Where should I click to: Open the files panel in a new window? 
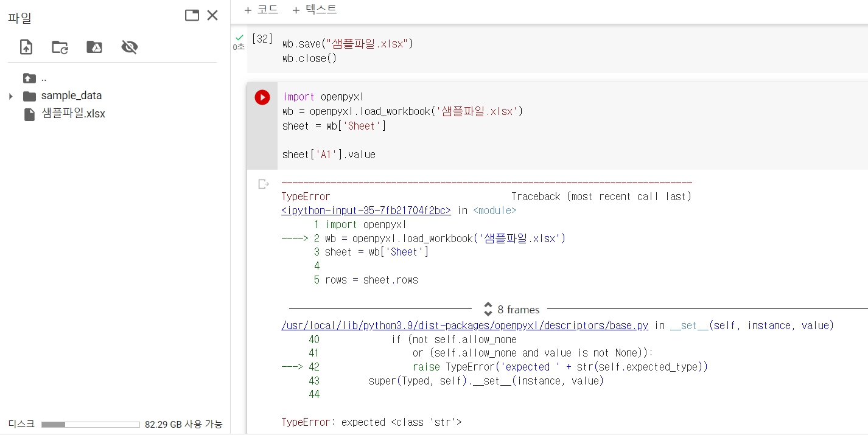point(192,16)
